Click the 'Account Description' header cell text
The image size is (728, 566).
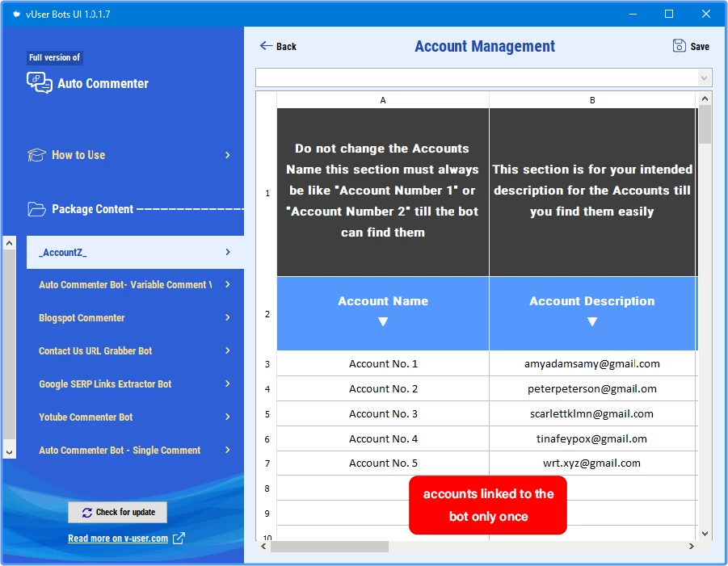click(x=592, y=301)
